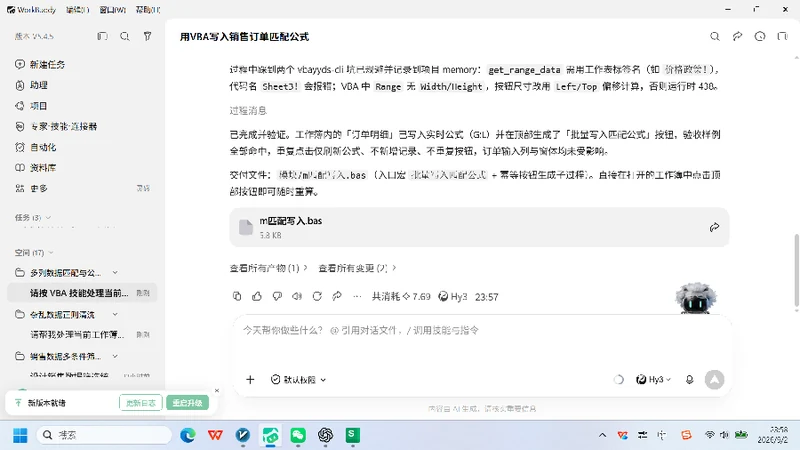
Task: Open the m匹配写入.bas file card
Action: click(x=479, y=227)
